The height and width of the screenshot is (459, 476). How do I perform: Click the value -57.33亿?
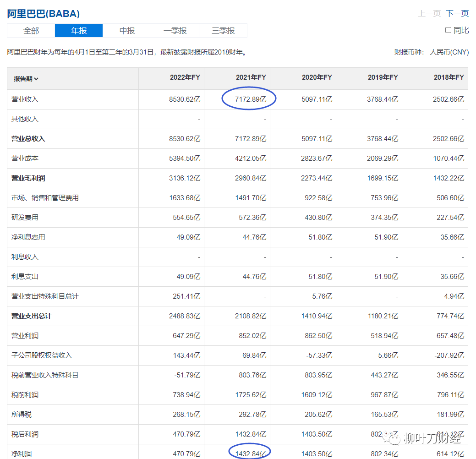319,355
